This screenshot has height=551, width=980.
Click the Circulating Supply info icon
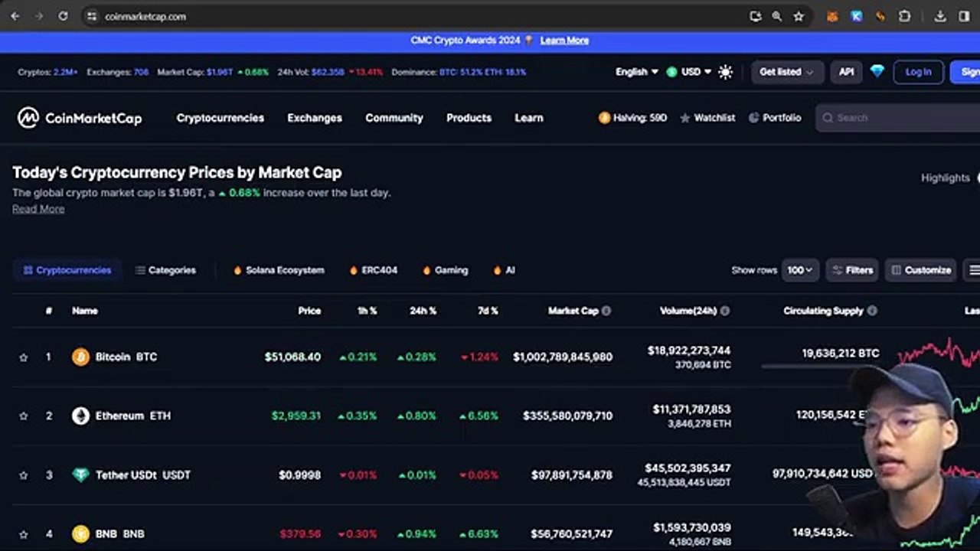872,311
